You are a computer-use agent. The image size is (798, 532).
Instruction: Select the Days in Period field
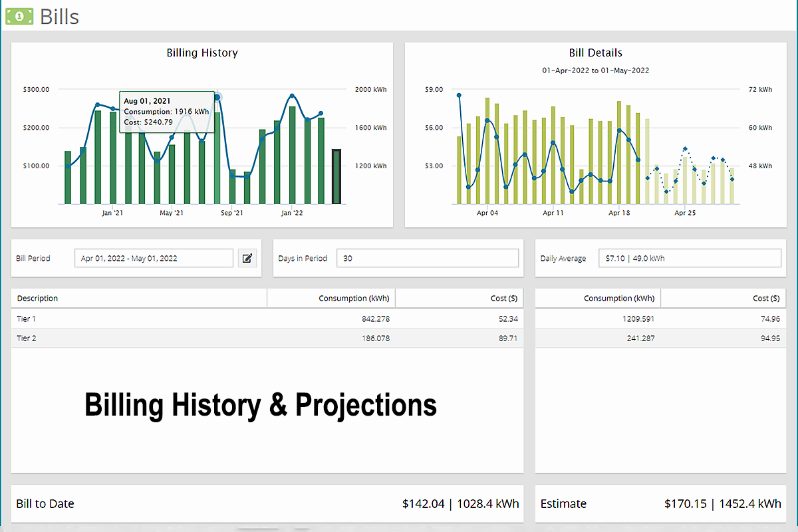427,258
